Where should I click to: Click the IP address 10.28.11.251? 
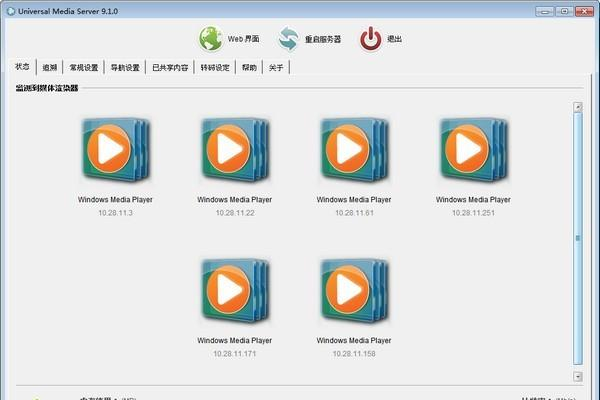coord(473,213)
